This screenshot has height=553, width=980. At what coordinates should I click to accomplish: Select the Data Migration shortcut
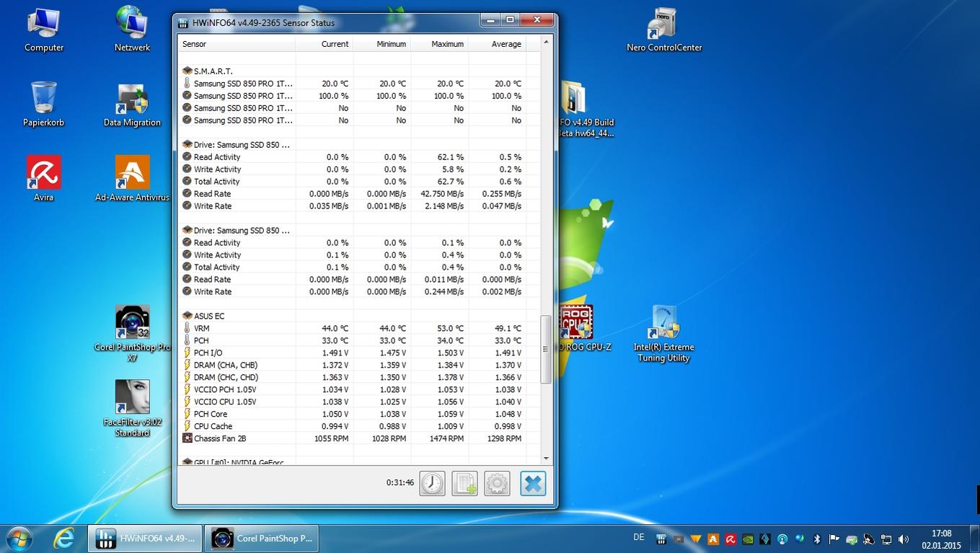click(x=133, y=105)
